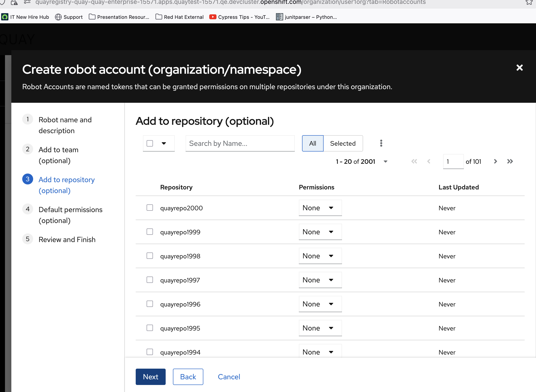Open permissions dropdown for quayrepo1999

320,232
